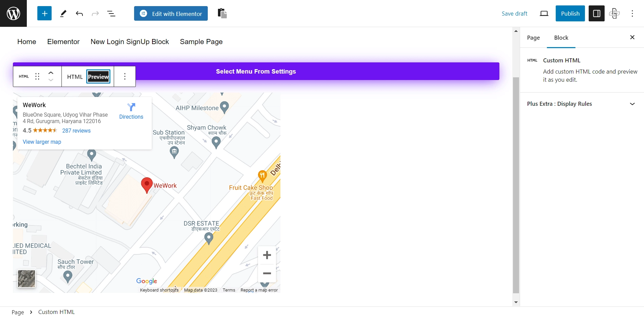Open the Sample Page menu item
This screenshot has height=317, width=644.
coord(201,42)
